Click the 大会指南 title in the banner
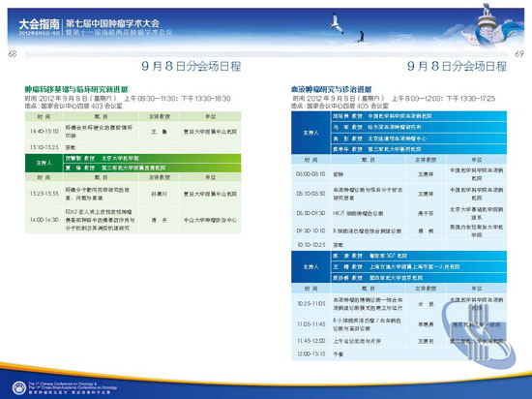Screen dimensions: 532x399 39,24
